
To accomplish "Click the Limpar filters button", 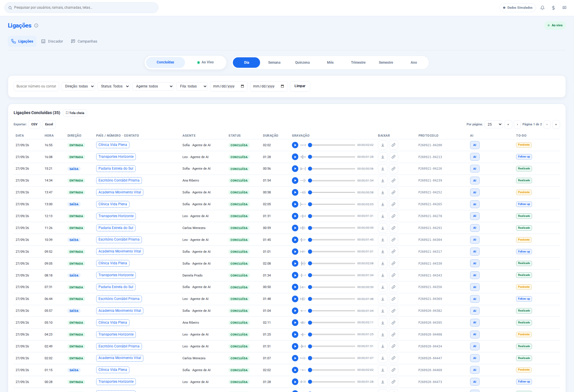I will (x=300, y=86).
